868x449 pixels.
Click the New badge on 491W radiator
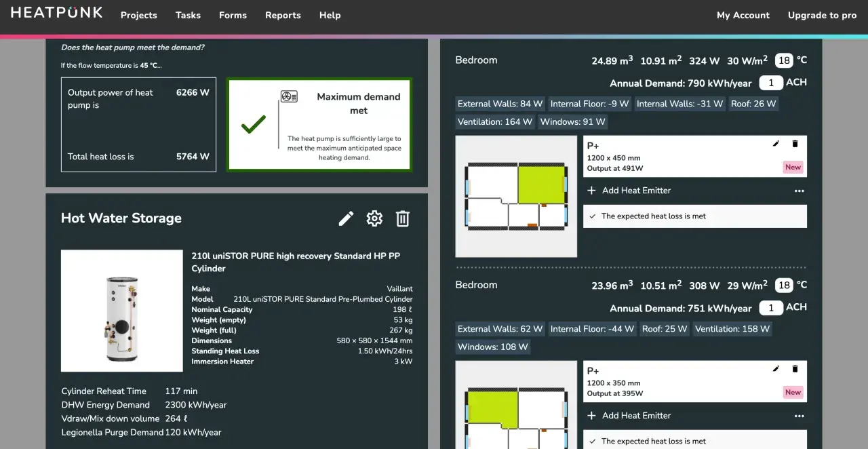click(793, 168)
